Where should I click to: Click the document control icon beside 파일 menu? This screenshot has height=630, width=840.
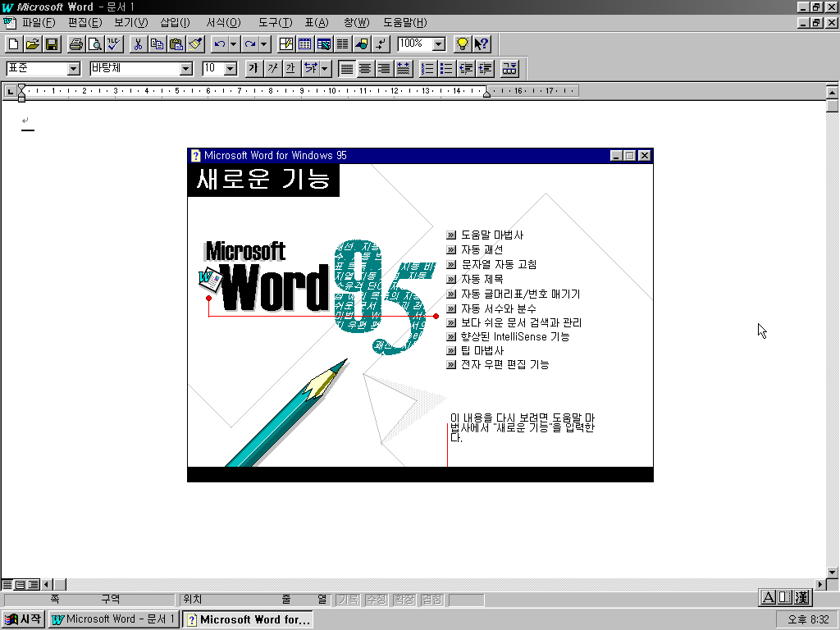point(10,22)
